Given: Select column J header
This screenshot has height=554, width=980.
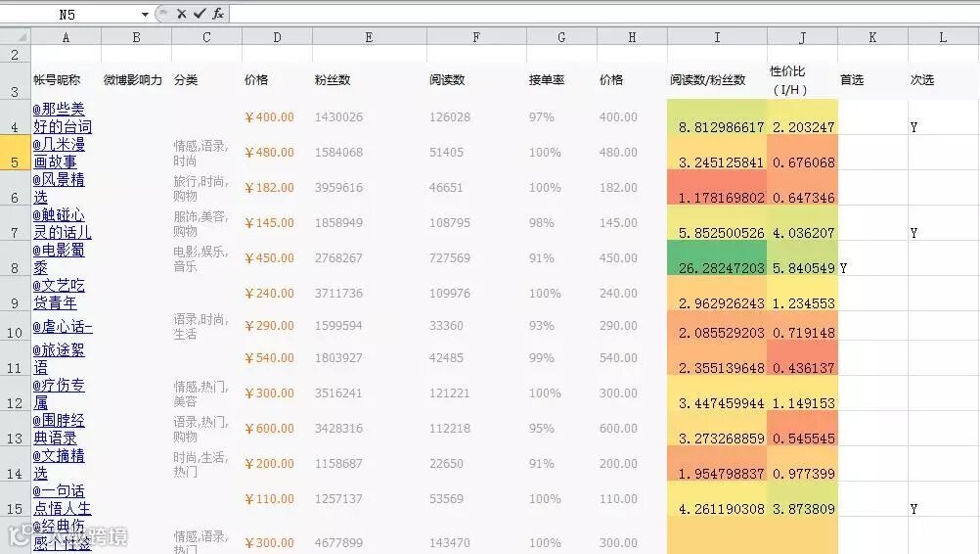Looking at the screenshot, I should (x=803, y=37).
